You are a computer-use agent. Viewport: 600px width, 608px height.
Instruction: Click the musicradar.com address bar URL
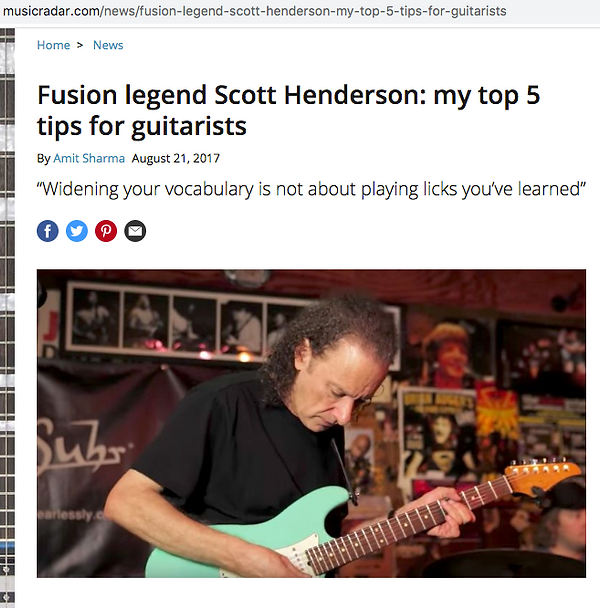click(254, 11)
